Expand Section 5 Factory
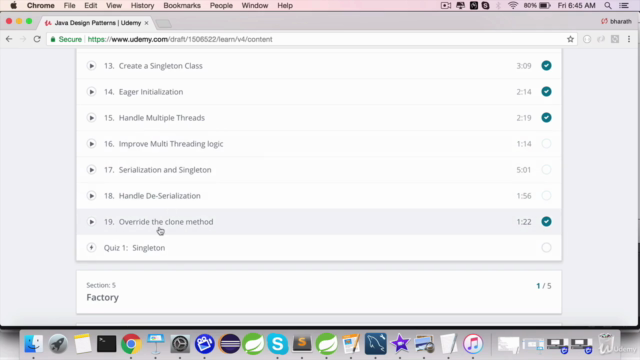The width and height of the screenshot is (640, 360). click(x=319, y=292)
